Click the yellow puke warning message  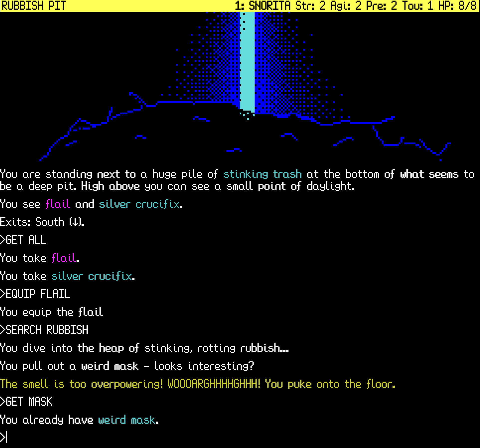point(197,384)
